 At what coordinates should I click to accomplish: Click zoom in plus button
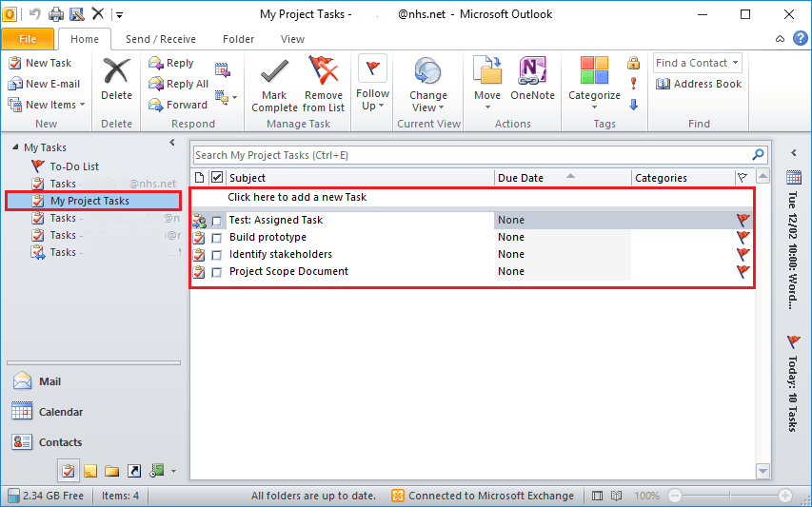pos(785,495)
